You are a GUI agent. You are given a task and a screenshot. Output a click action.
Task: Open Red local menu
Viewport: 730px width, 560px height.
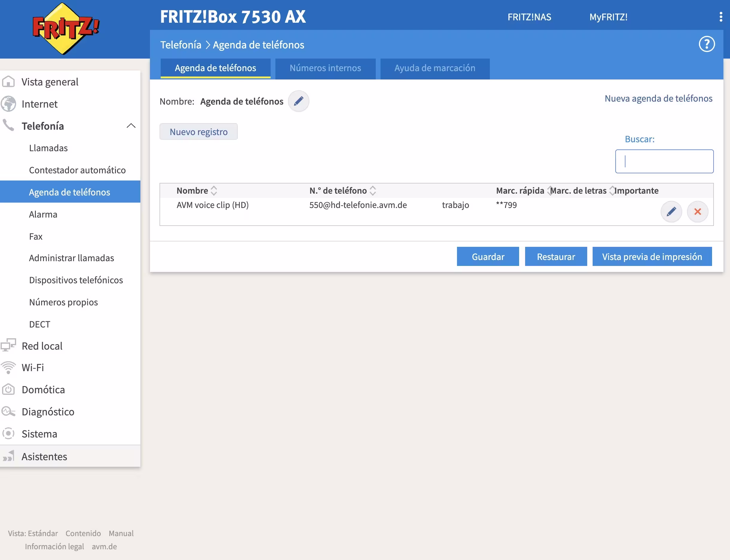pos(42,346)
